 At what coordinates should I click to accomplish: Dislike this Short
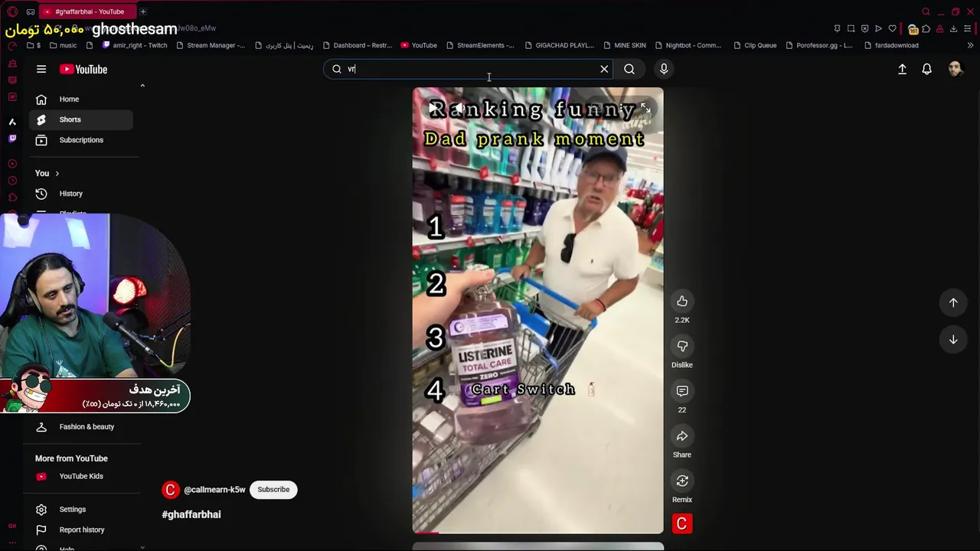[x=682, y=347]
